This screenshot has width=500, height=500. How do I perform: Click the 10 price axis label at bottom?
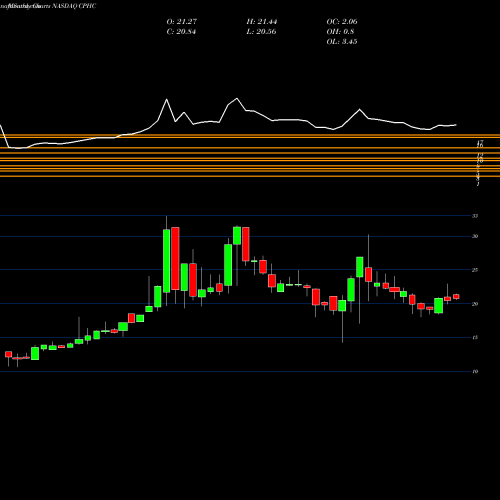coord(475,371)
